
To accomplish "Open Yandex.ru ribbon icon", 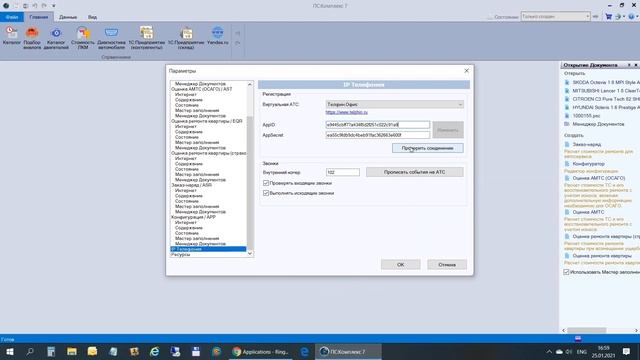I will click(218, 36).
